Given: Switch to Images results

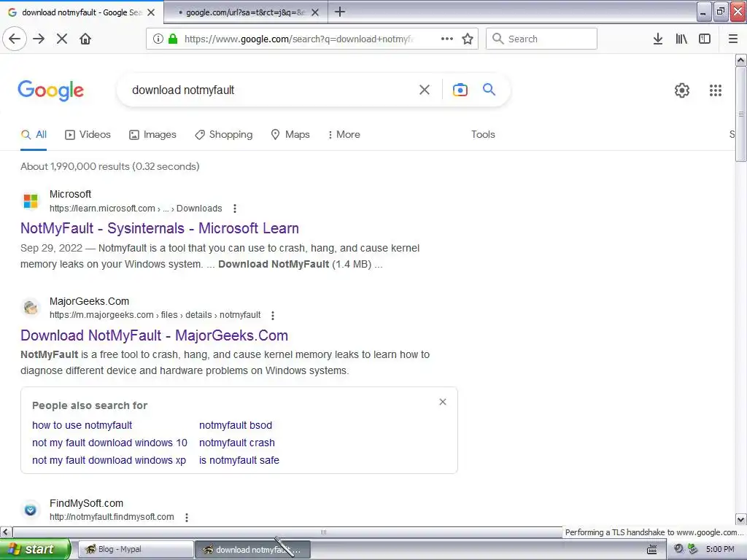Looking at the screenshot, I should pos(153,135).
